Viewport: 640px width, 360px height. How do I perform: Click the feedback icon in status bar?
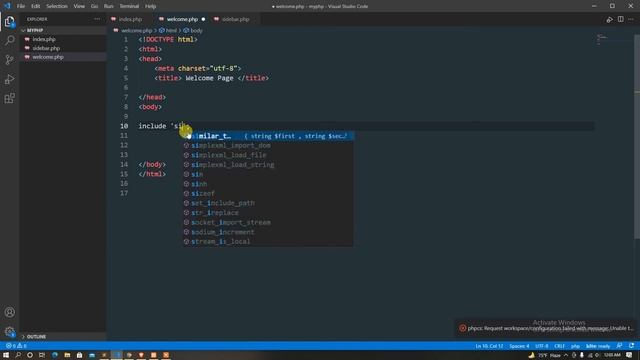coord(620,346)
